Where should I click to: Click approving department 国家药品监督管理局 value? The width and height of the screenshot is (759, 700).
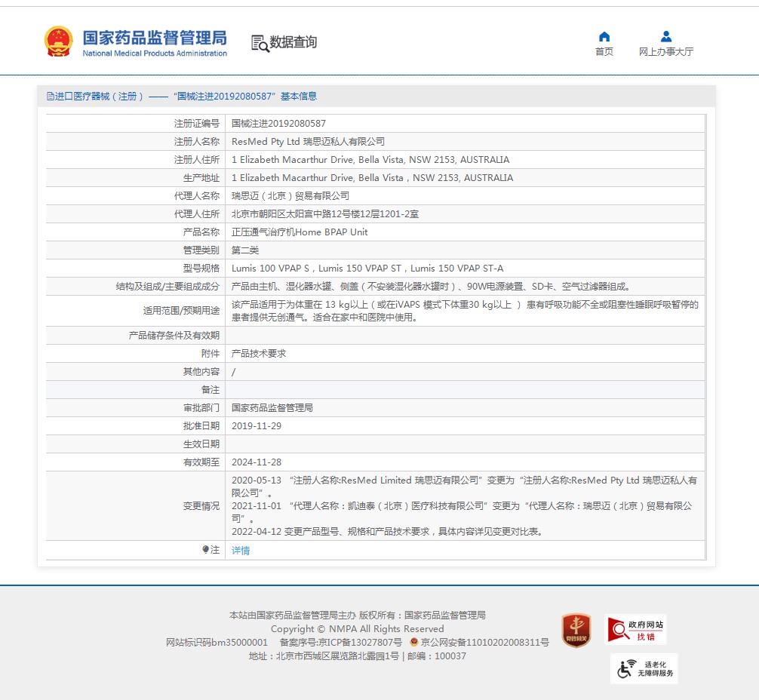[272, 407]
